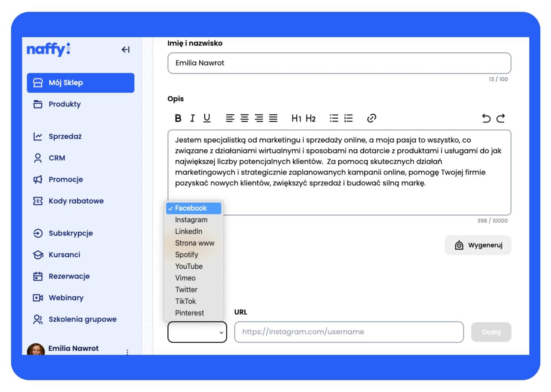Viewport: 551px width, 392px height.
Task: Click the Dodaj button
Action: [x=491, y=332]
